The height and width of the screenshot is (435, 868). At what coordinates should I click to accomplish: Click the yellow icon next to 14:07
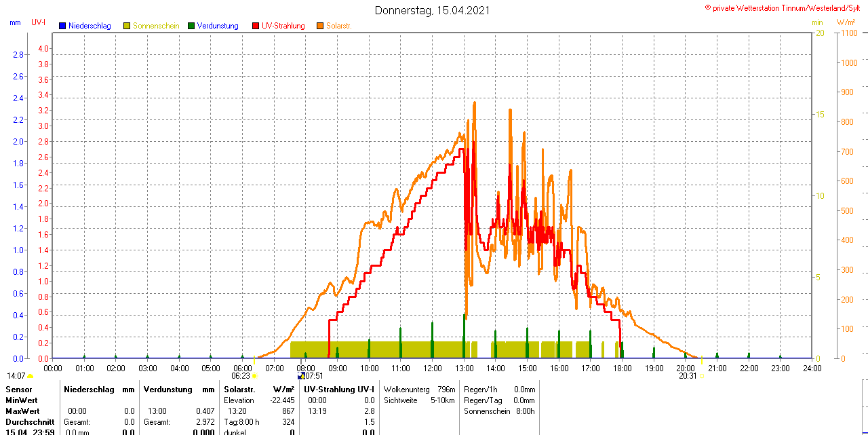point(31,375)
